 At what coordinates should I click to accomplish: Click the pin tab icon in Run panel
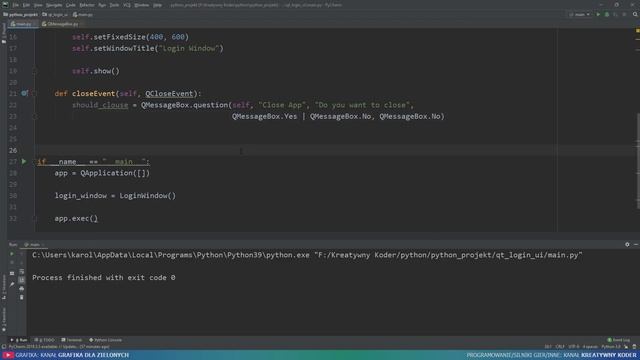pyautogui.click(x=12, y=284)
